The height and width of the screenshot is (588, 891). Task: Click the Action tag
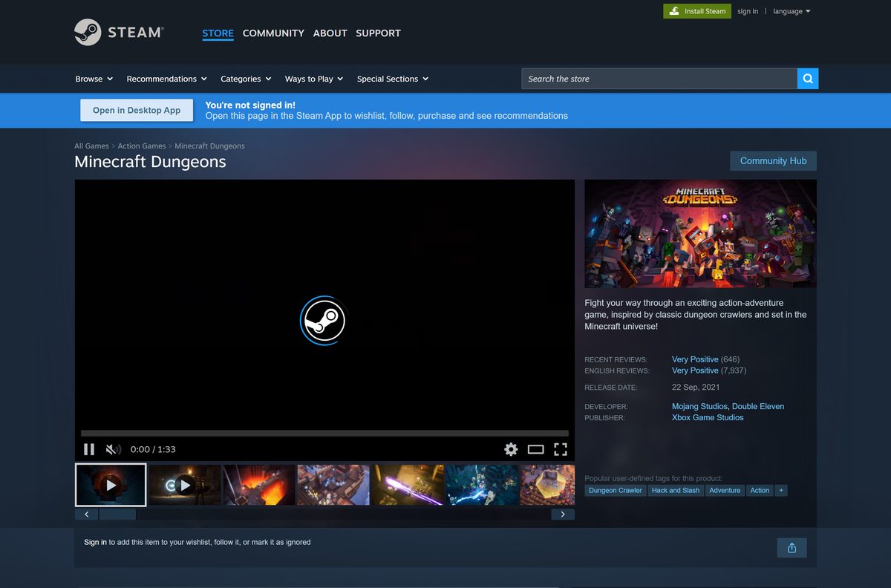[x=760, y=491]
